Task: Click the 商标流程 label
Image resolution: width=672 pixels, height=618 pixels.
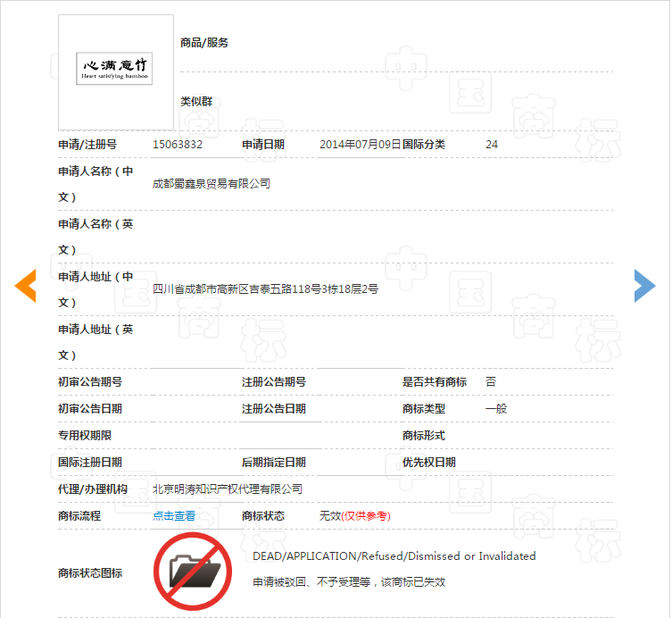Action: point(79,516)
